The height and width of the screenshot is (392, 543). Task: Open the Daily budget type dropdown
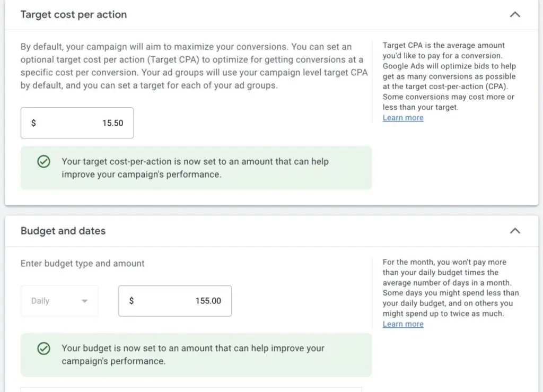click(59, 301)
